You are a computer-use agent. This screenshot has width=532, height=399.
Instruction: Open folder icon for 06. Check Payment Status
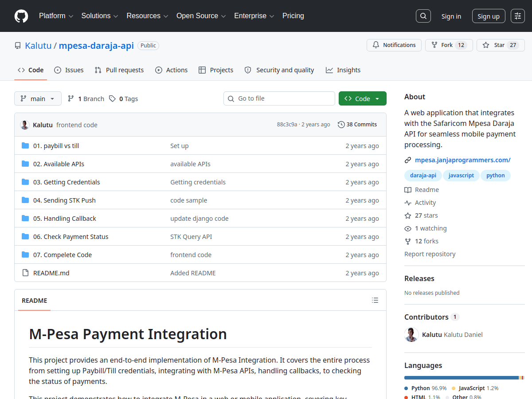(x=25, y=237)
